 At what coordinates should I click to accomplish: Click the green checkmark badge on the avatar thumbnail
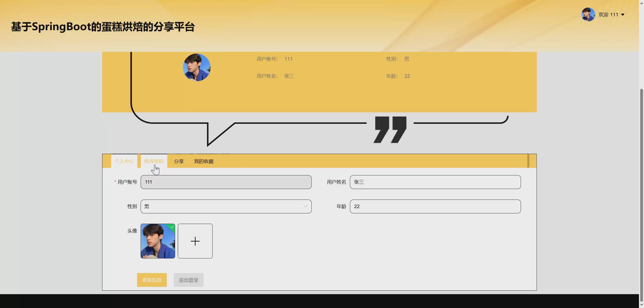click(x=172, y=227)
